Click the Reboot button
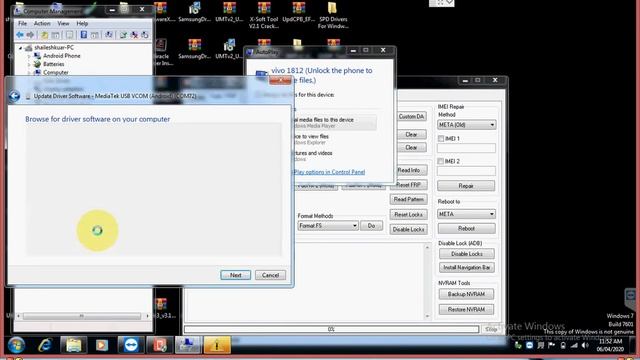 pyautogui.click(x=467, y=229)
